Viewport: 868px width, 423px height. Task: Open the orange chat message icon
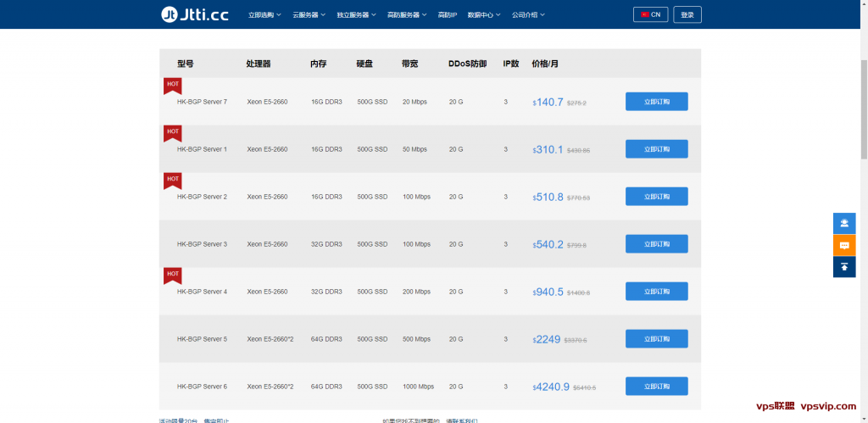point(843,245)
